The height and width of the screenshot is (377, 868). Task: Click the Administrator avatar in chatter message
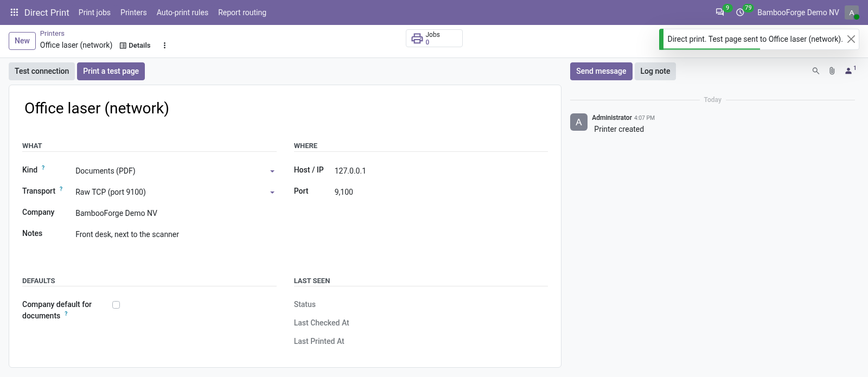579,122
